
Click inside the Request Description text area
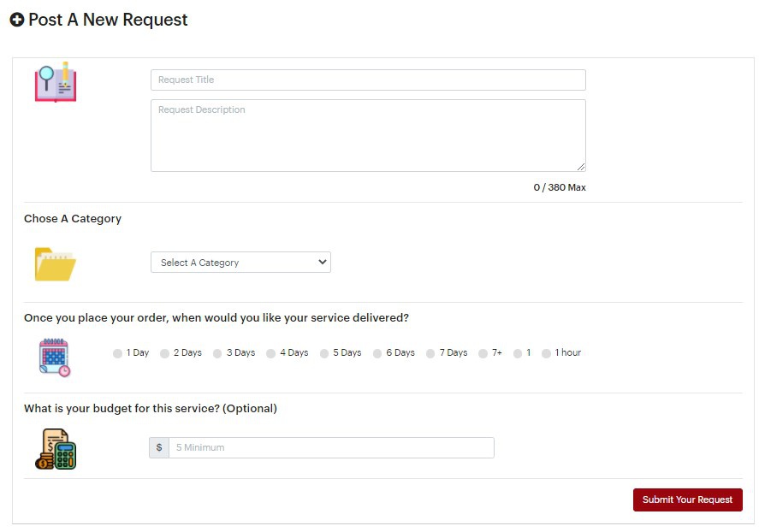click(368, 135)
